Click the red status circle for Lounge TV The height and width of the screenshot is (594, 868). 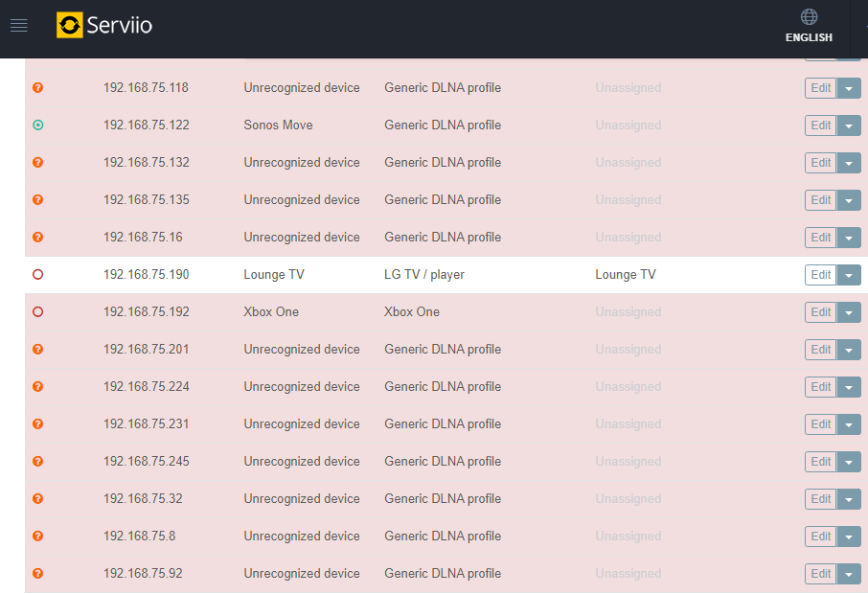pyautogui.click(x=37, y=275)
